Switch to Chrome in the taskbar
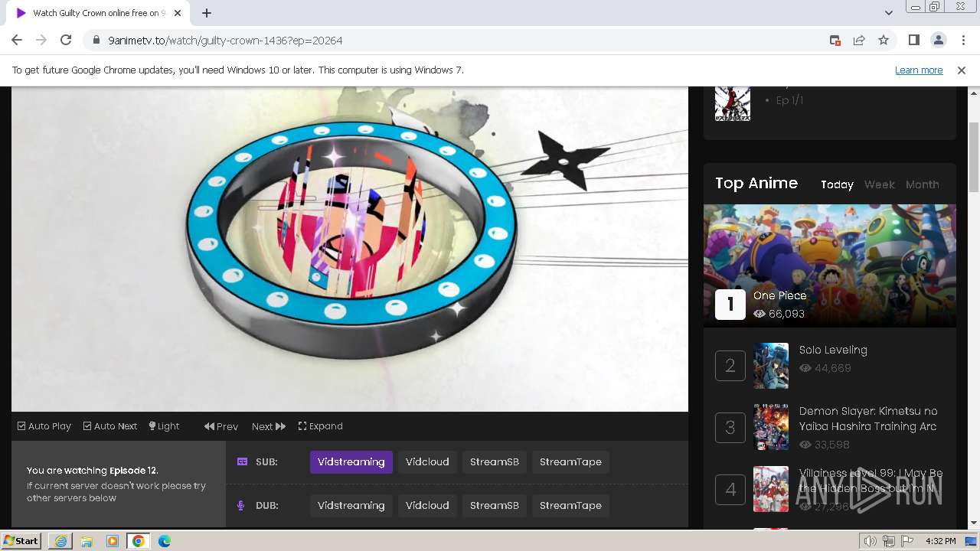Screen dimensions: 980x551 coord(139,541)
